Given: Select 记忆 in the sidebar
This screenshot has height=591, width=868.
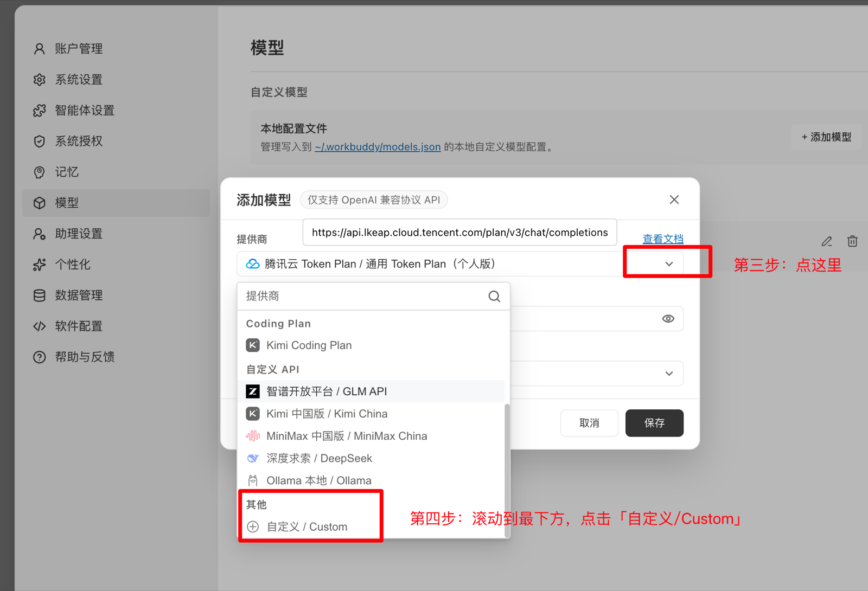Looking at the screenshot, I should (116, 172).
